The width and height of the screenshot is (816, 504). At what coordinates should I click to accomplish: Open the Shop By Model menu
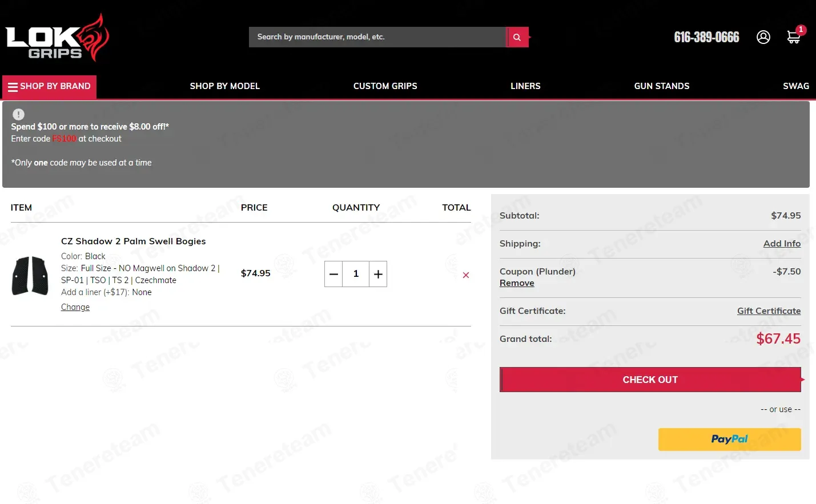[225, 86]
